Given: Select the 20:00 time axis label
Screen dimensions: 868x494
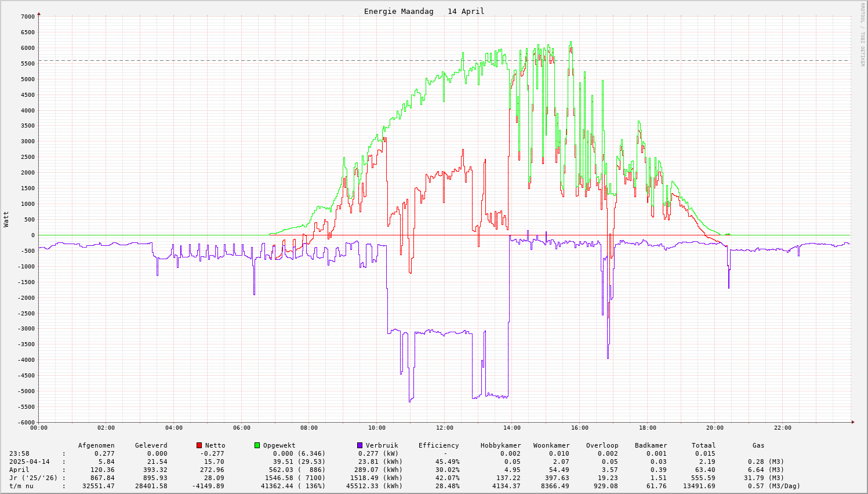Looking at the screenshot, I should [x=715, y=428].
